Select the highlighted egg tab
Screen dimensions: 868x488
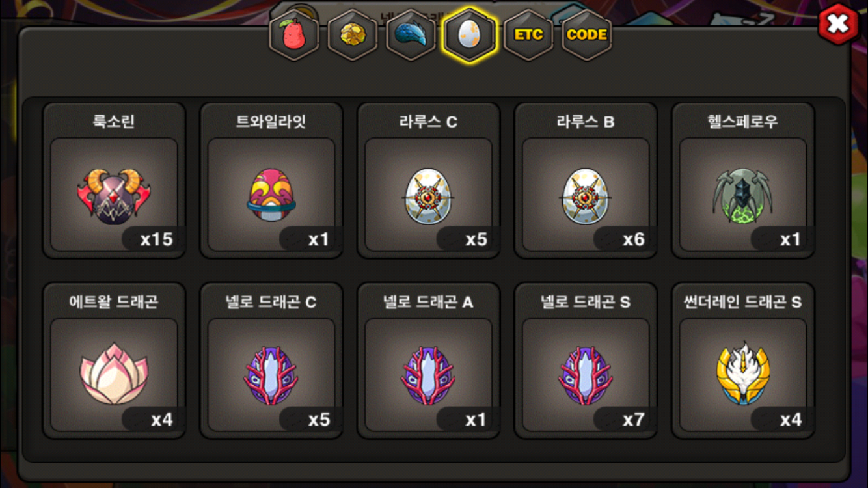[x=469, y=34]
